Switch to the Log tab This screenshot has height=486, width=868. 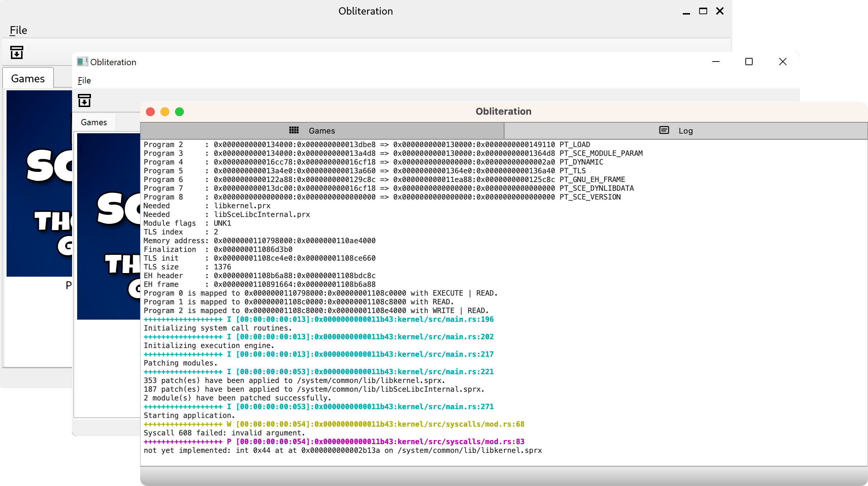pyautogui.click(x=685, y=130)
